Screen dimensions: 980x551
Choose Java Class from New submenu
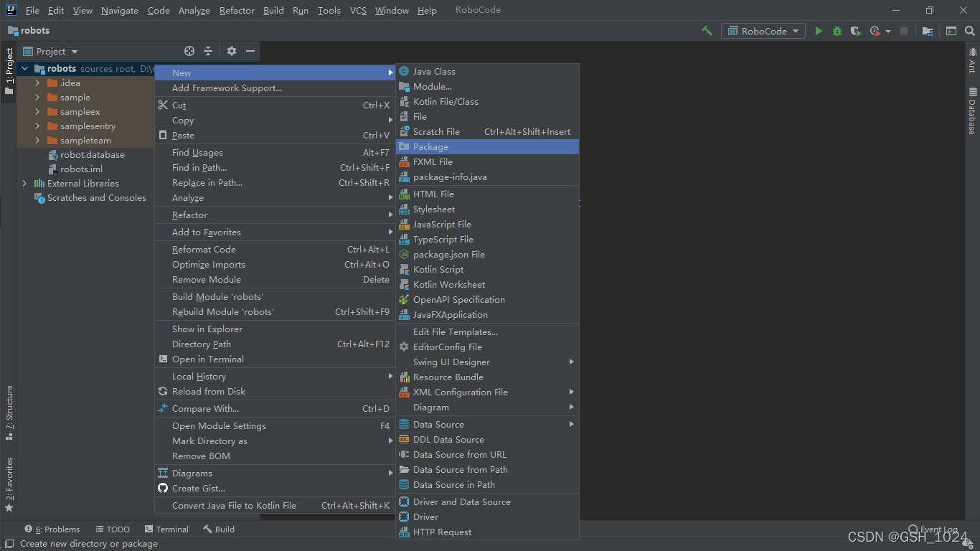click(488, 71)
